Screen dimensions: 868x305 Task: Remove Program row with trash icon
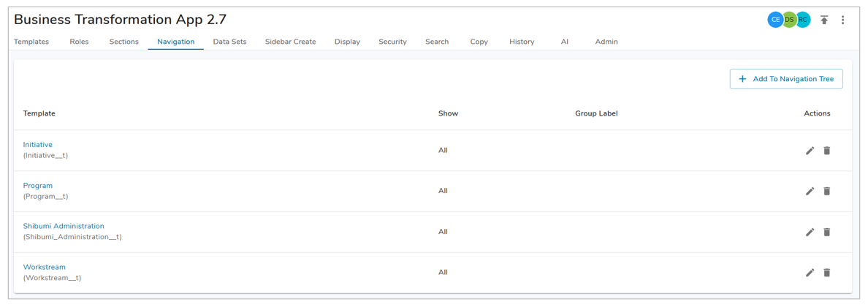[x=827, y=192]
